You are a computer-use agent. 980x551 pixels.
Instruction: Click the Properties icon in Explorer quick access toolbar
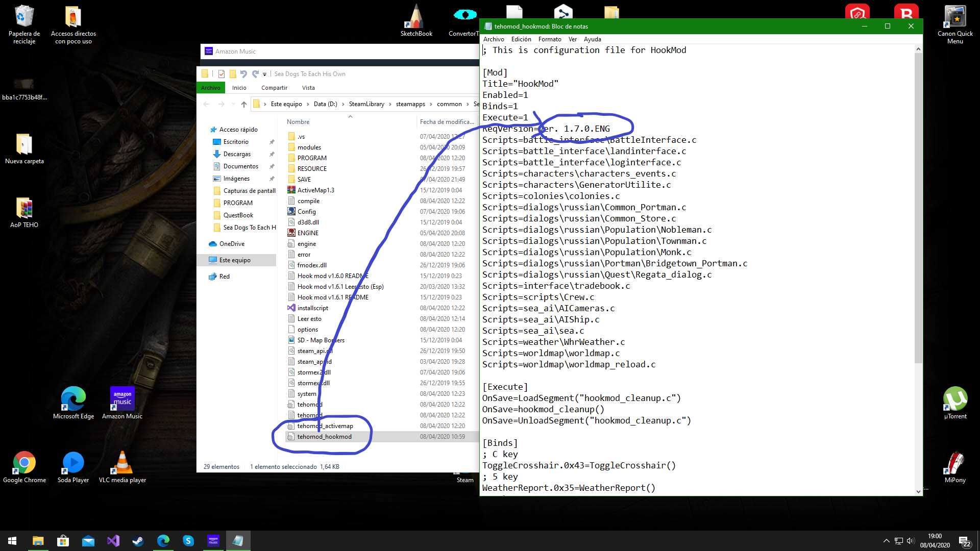pyautogui.click(x=222, y=74)
